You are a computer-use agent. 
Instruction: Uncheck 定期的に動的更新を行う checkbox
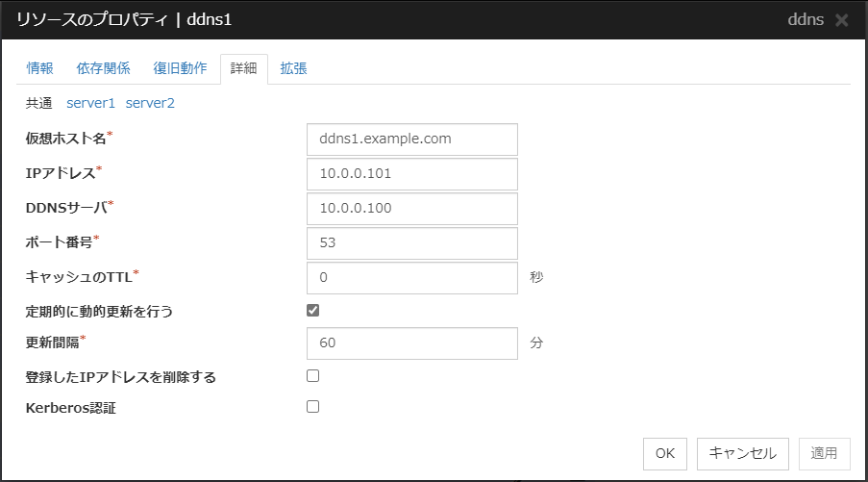[x=312, y=311]
